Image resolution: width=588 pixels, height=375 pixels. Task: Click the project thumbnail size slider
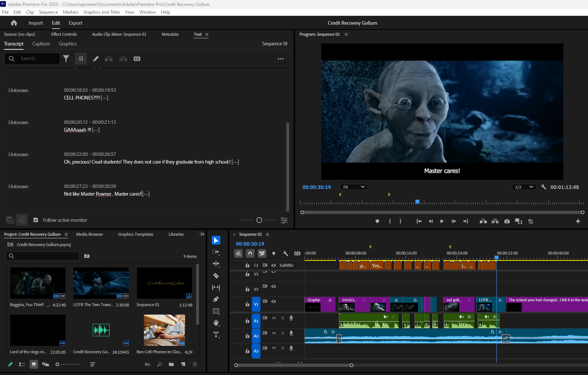click(x=58, y=364)
